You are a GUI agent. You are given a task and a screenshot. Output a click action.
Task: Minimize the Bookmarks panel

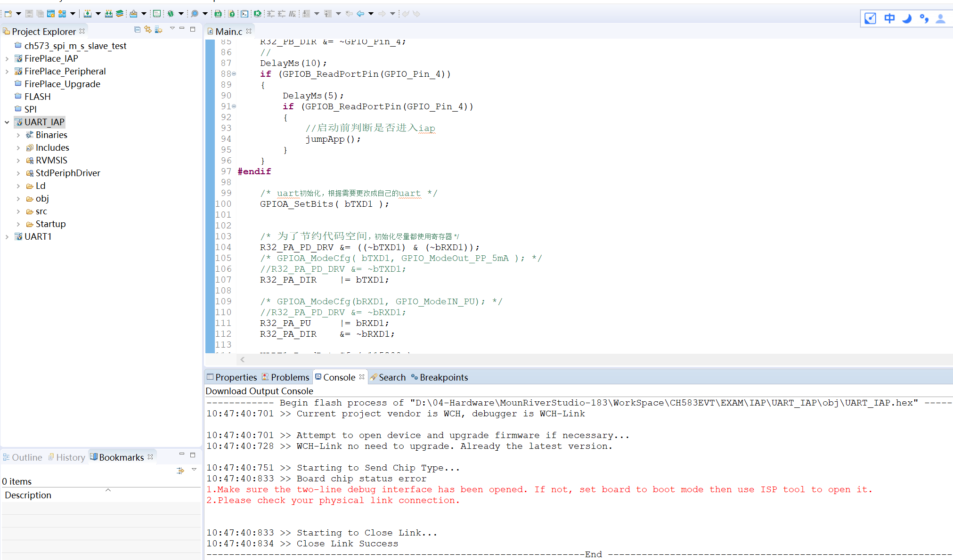click(x=182, y=454)
